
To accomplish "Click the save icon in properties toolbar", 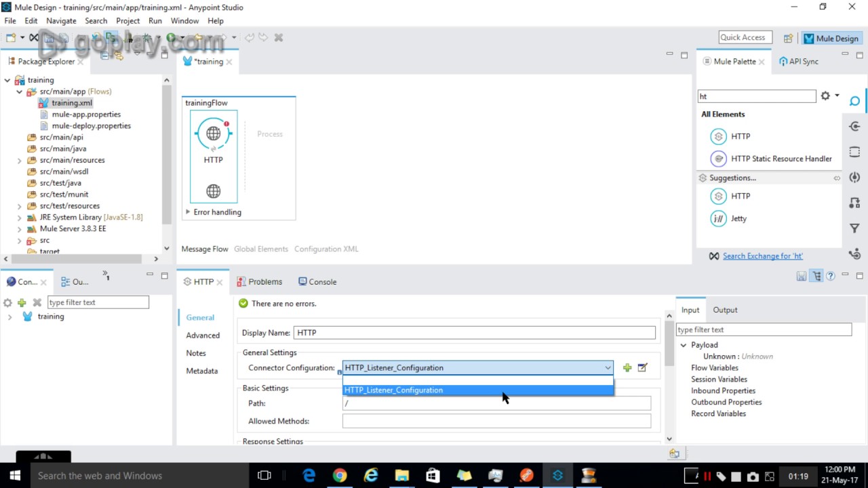I will coord(802,276).
